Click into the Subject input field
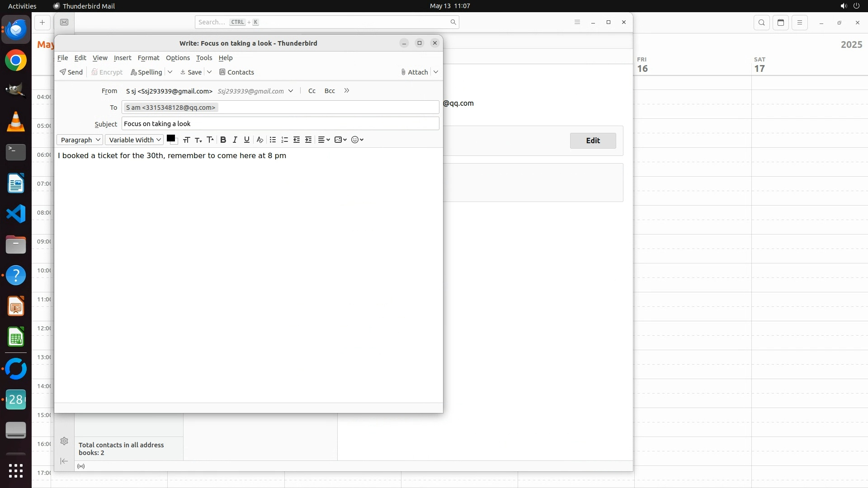The image size is (868, 488). click(280, 124)
